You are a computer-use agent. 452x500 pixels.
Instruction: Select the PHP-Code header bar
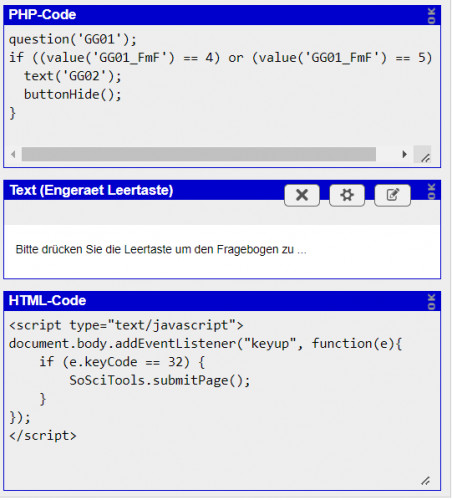click(x=222, y=15)
